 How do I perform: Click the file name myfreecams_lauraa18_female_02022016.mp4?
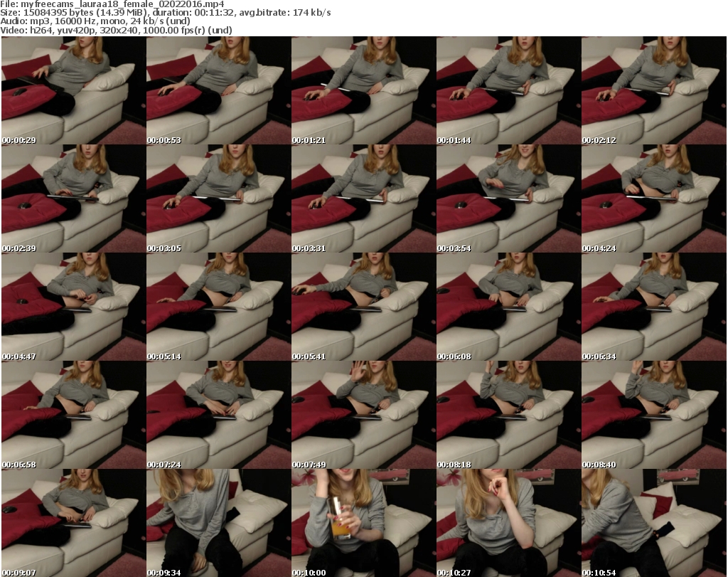pos(122,4)
